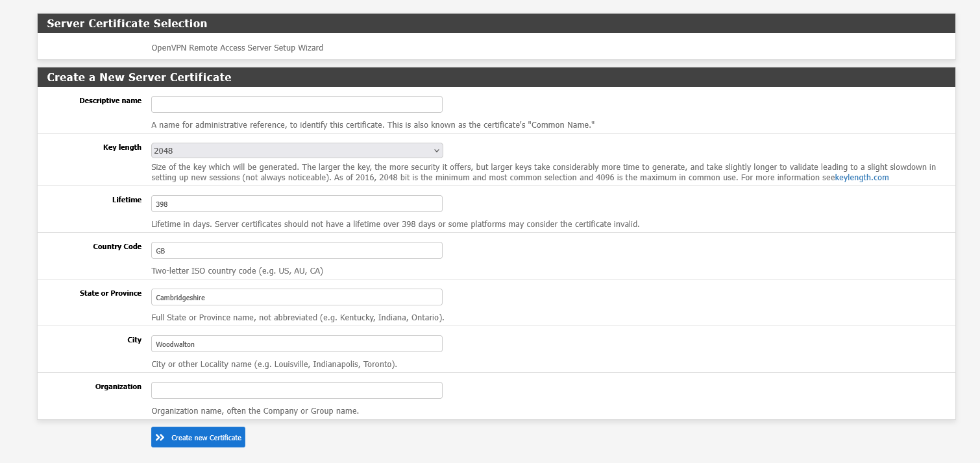Click the empty Organization field
The height and width of the screenshot is (463, 980).
(296, 390)
